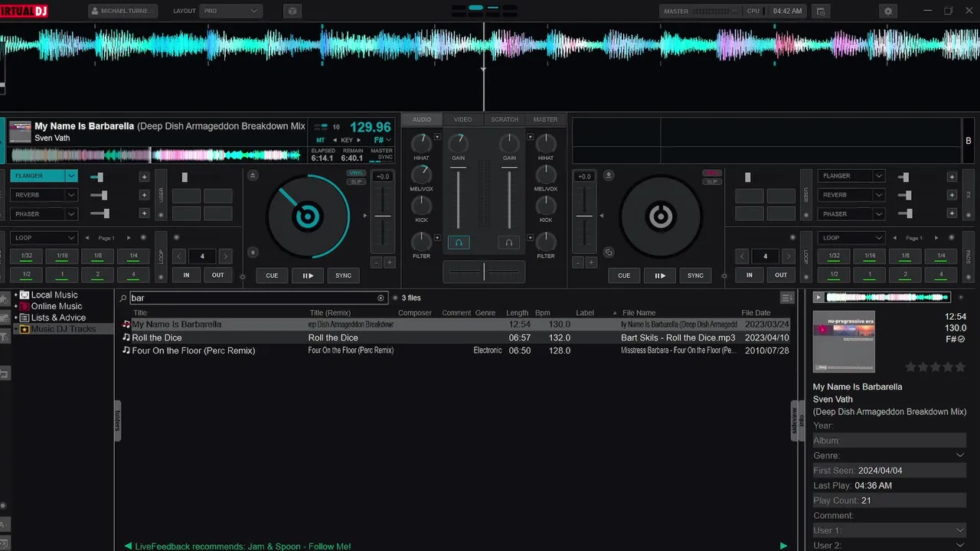Click the Michael Turner user account button
Screen dimensions: 980x551
click(123, 11)
